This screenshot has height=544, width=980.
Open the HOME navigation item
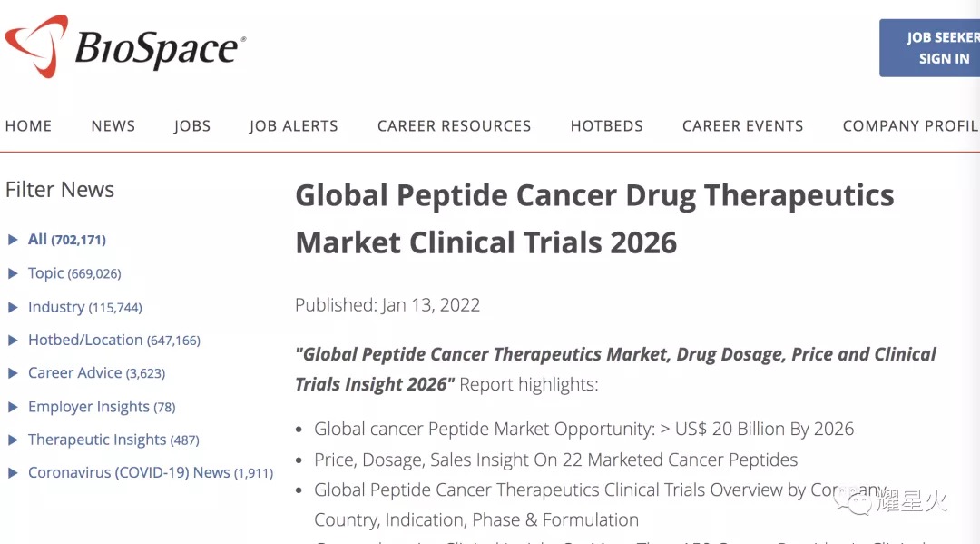[x=28, y=125]
